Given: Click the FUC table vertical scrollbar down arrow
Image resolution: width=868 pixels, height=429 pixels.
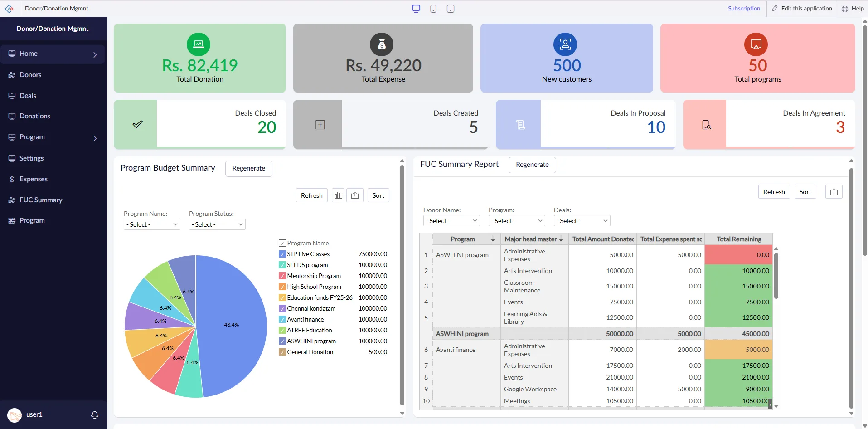Looking at the screenshot, I should click(776, 406).
